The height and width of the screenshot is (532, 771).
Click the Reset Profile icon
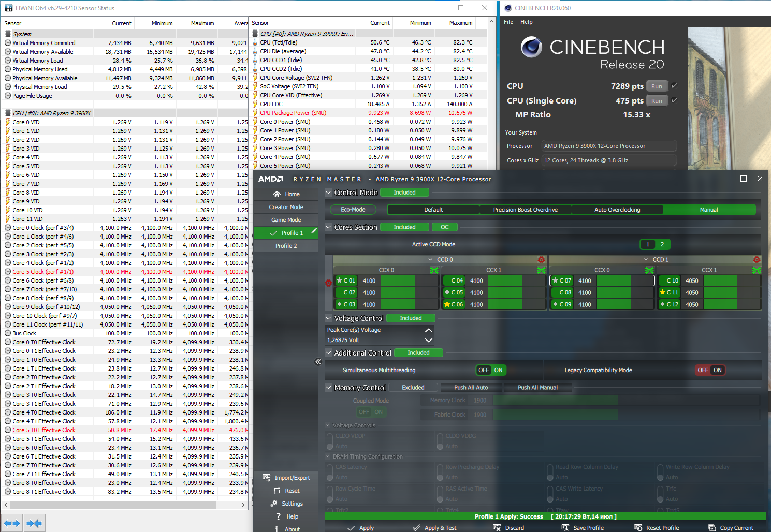coord(638,528)
